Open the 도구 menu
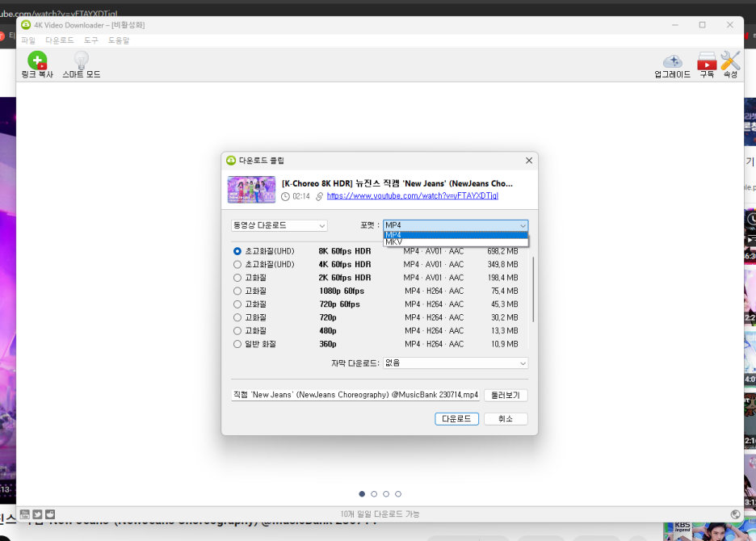Screen dimensions: 756x541 pos(90,40)
